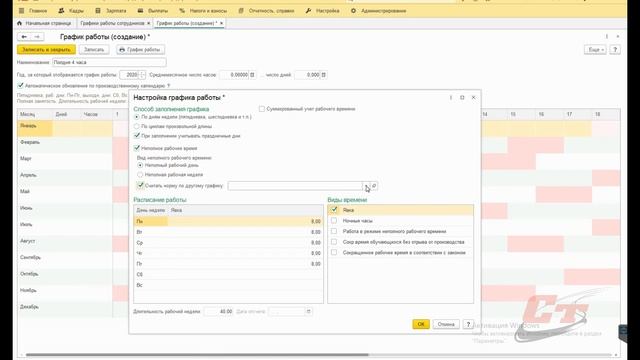Select the Чт row in schedule
Viewport: 640px width, 360px height.
click(228, 253)
